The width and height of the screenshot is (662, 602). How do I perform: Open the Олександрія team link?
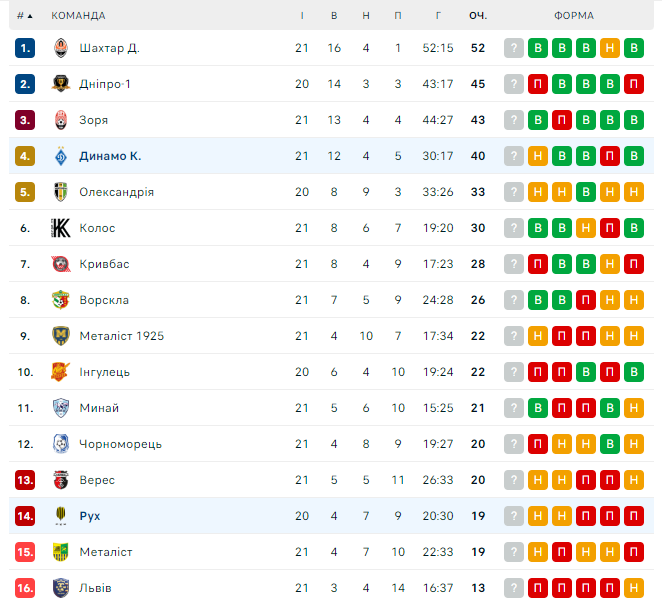point(116,192)
